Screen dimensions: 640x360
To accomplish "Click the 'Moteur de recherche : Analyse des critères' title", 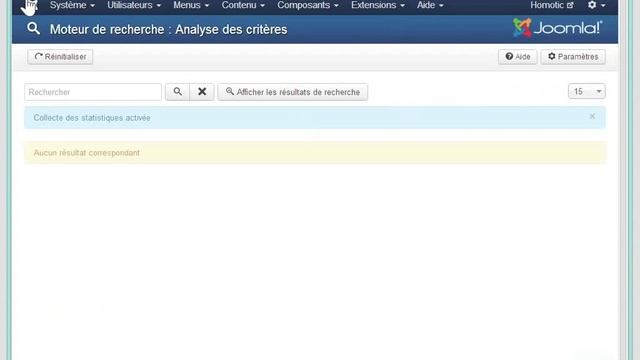I will (x=169, y=29).
